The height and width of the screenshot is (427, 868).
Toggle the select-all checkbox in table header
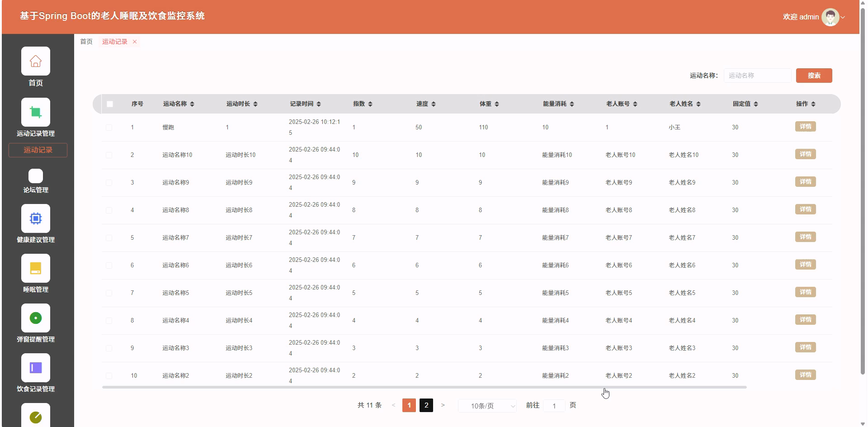pyautogui.click(x=109, y=104)
